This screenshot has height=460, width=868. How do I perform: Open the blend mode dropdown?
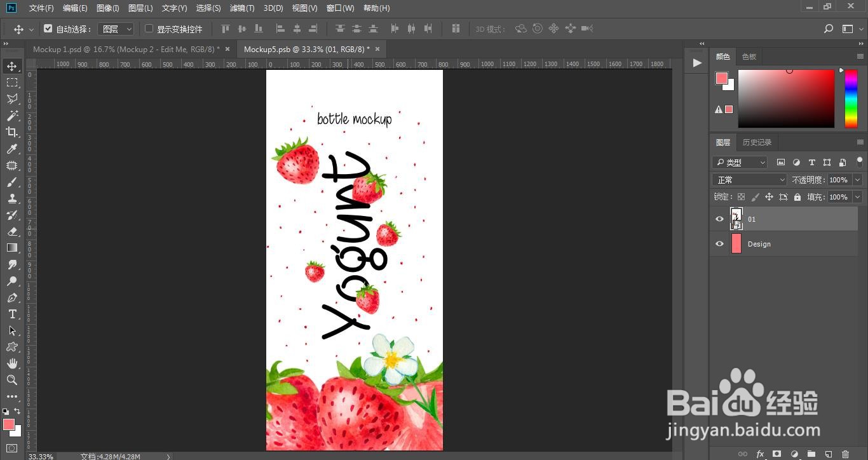pos(750,180)
